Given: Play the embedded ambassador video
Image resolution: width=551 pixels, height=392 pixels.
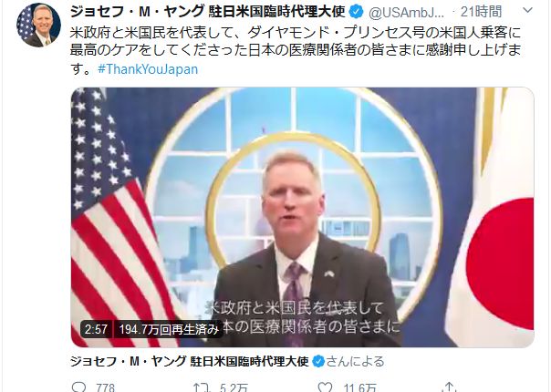Looking at the screenshot, I should coord(303,218).
